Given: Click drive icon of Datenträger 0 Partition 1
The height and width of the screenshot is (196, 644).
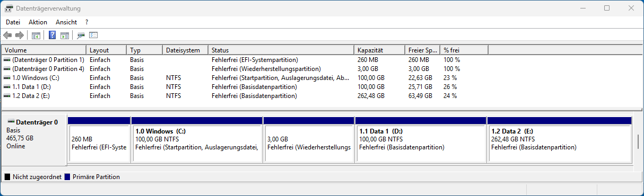Looking at the screenshot, I should click(x=7, y=60).
